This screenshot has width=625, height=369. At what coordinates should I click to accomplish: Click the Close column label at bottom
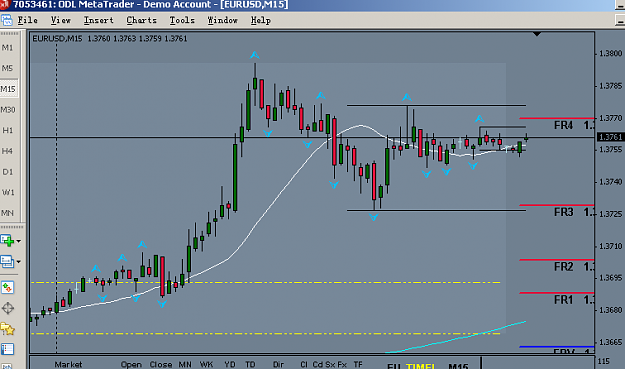pos(161,364)
